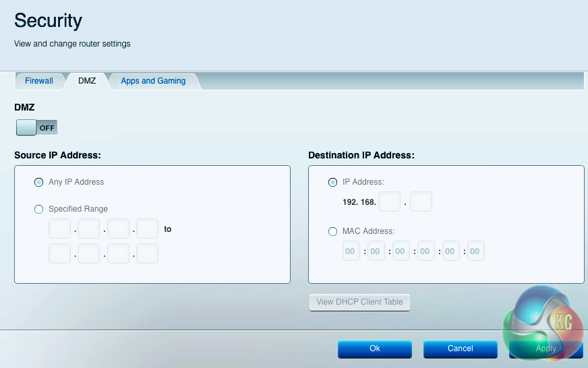Select the DMZ tab
588x368 pixels.
87,81
